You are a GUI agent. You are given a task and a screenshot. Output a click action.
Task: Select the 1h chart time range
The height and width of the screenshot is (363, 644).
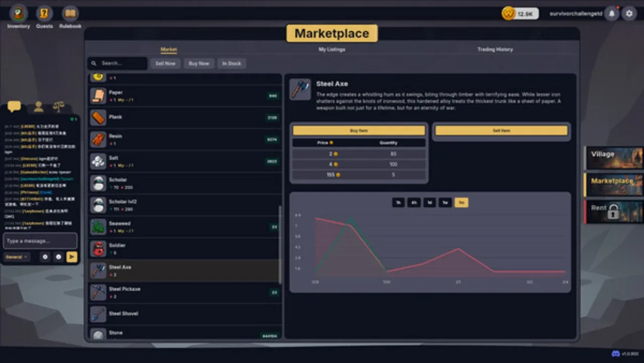pos(398,203)
